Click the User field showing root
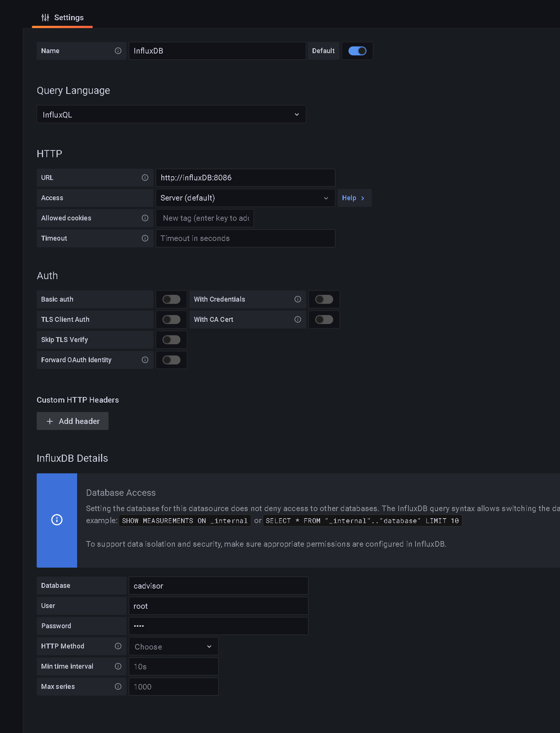Image resolution: width=560 pixels, height=733 pixels. tap(219, 606)
